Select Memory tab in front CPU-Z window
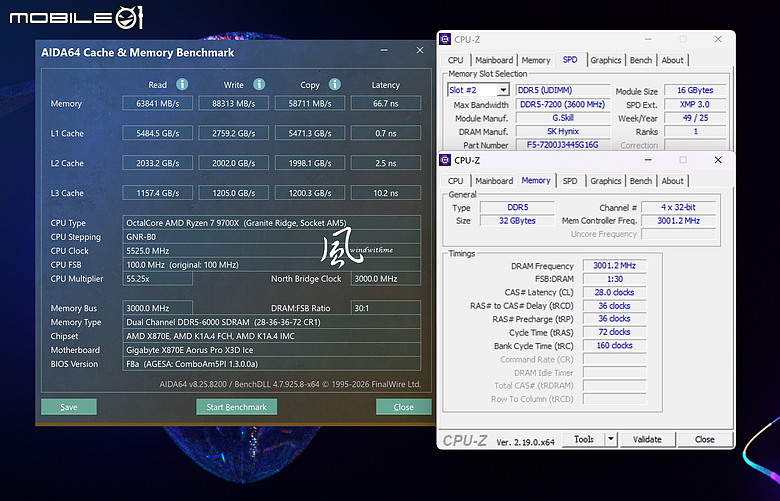The image size is (780, 501). point(536,181)
